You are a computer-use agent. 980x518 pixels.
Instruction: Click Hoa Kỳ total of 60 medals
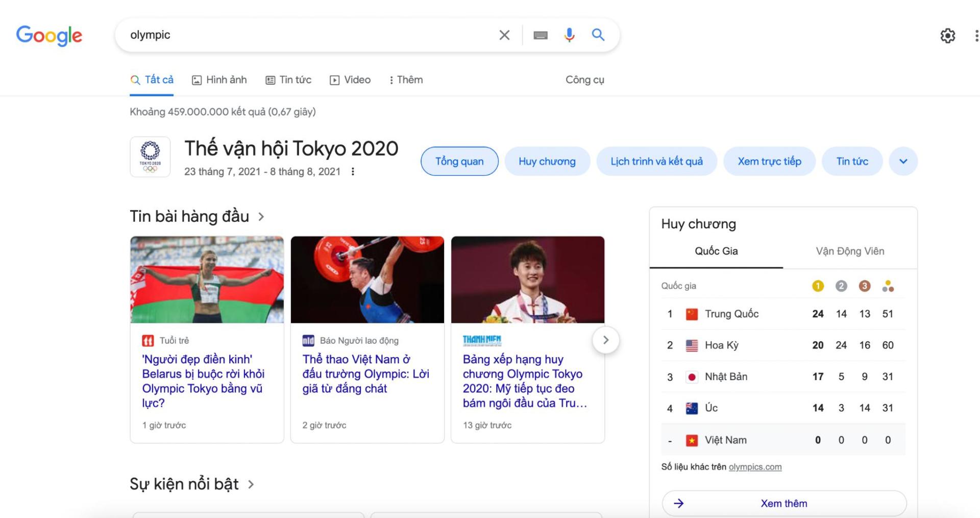[x=888, y=345]
